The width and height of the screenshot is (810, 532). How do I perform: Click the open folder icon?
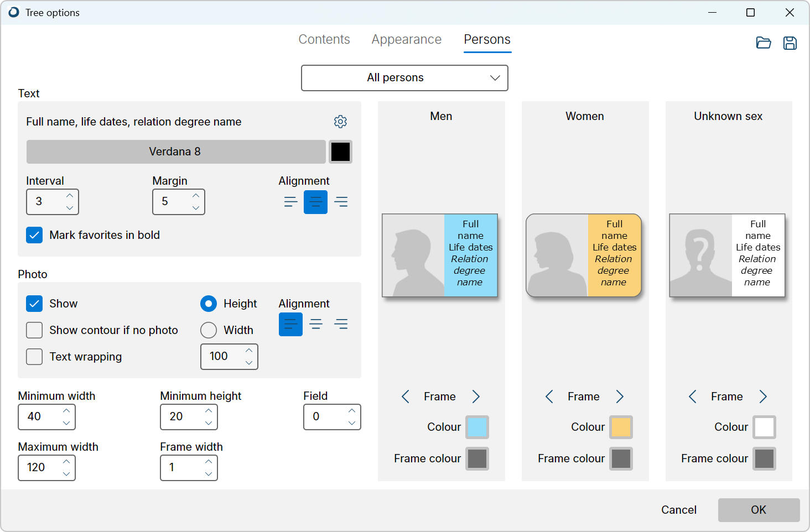pyautogui.click(x=764, y=43)
